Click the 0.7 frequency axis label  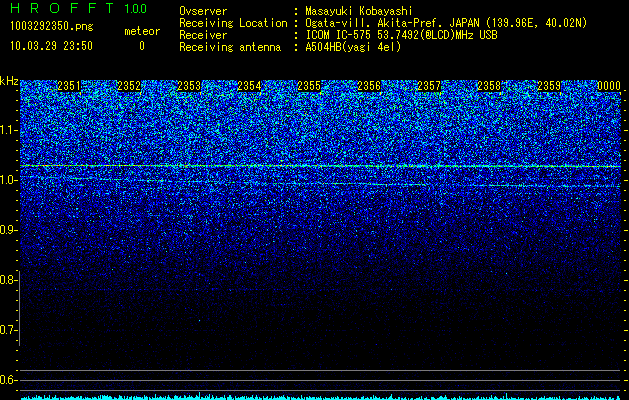[8, 330]
